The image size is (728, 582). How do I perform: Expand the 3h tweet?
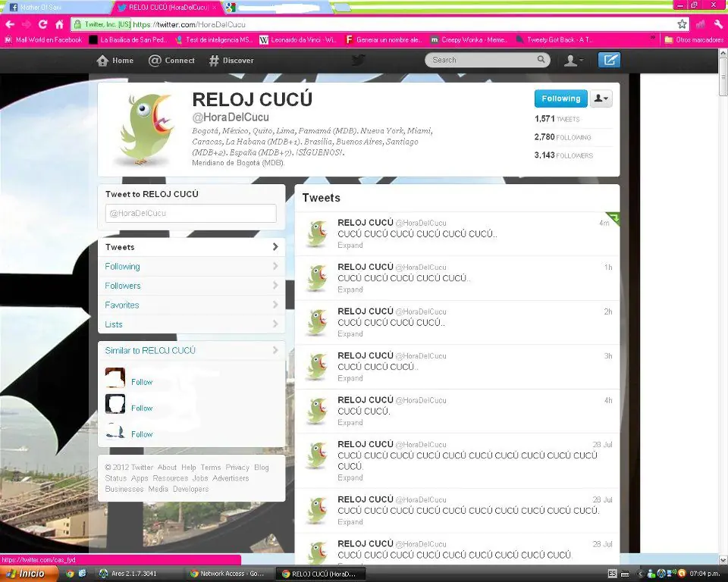[x=350, y=378]
